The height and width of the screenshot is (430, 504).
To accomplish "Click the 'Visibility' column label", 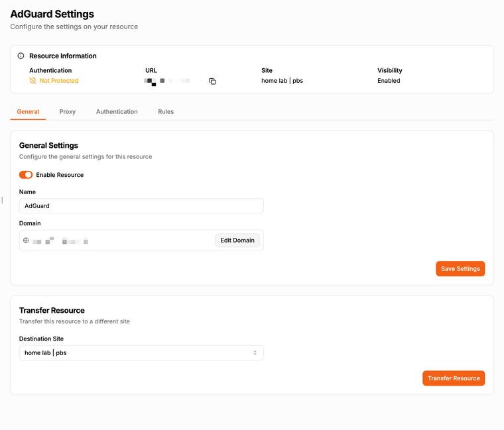I will (389, 70).
